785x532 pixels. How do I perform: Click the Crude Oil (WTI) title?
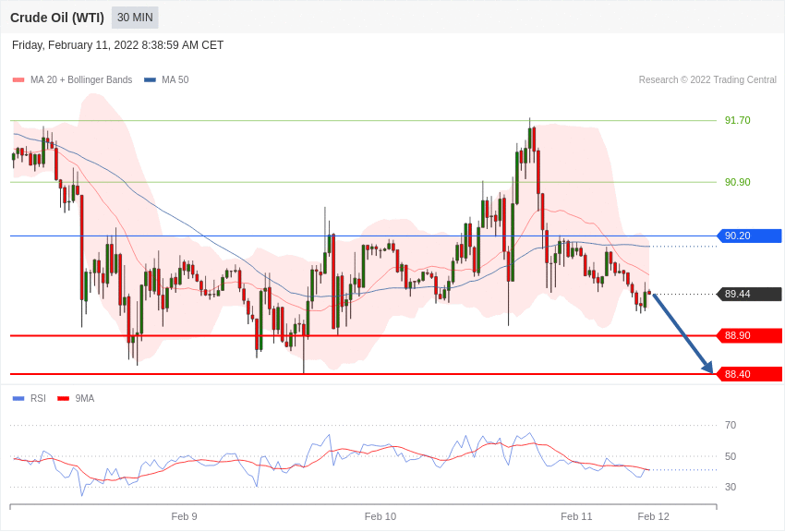click(x=57, y=18)
